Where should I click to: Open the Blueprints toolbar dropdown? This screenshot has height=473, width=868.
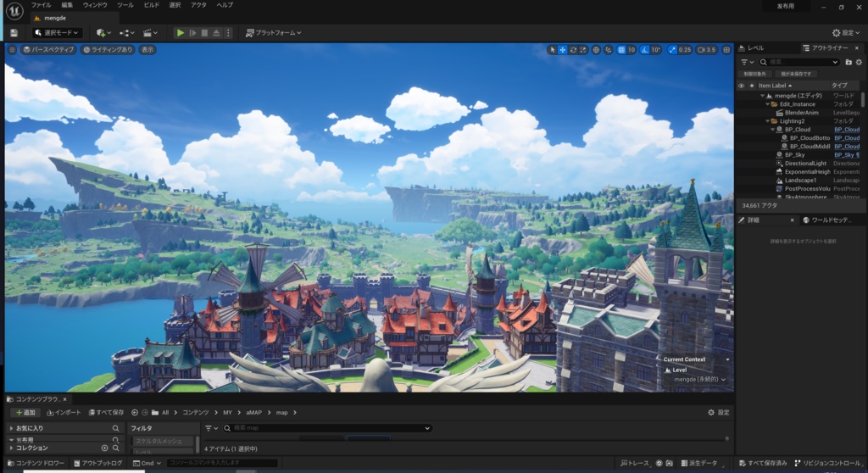pos(127,33)
